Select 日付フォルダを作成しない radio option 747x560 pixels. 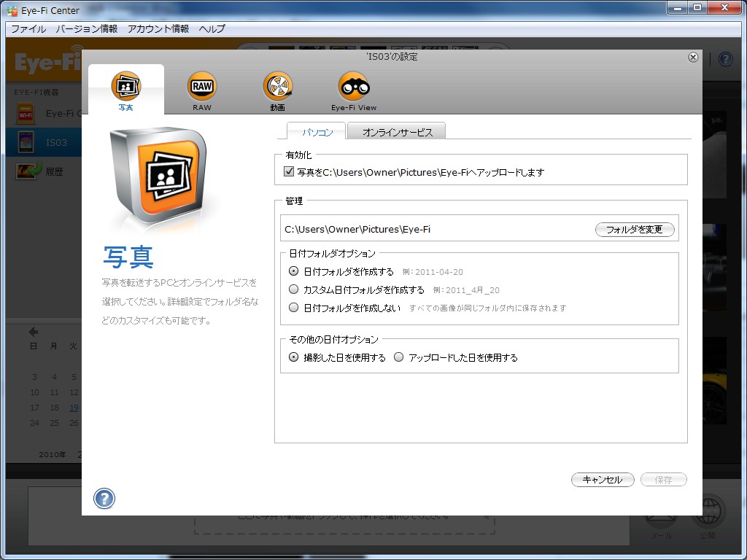294,307
